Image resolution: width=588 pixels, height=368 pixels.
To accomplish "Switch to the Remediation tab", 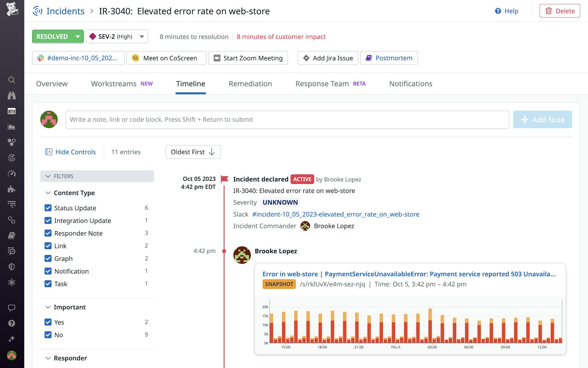I will (250, 84).
